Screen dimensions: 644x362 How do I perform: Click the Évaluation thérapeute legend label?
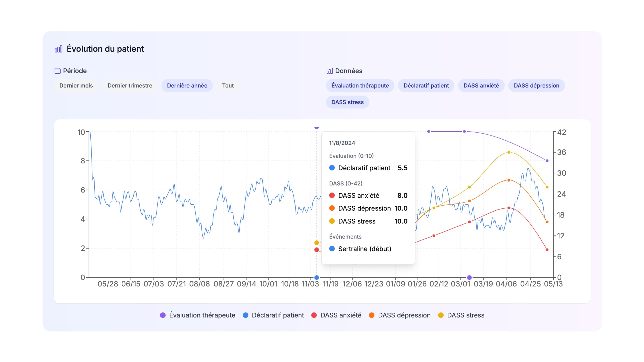(202, 315)
